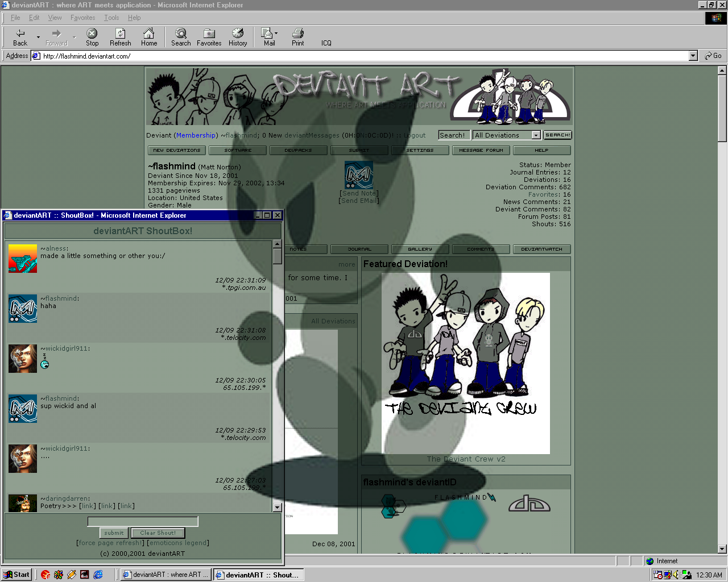Screen dimensions: 728x582
Task: Open the Settings nav button
Action: point(420,151)
